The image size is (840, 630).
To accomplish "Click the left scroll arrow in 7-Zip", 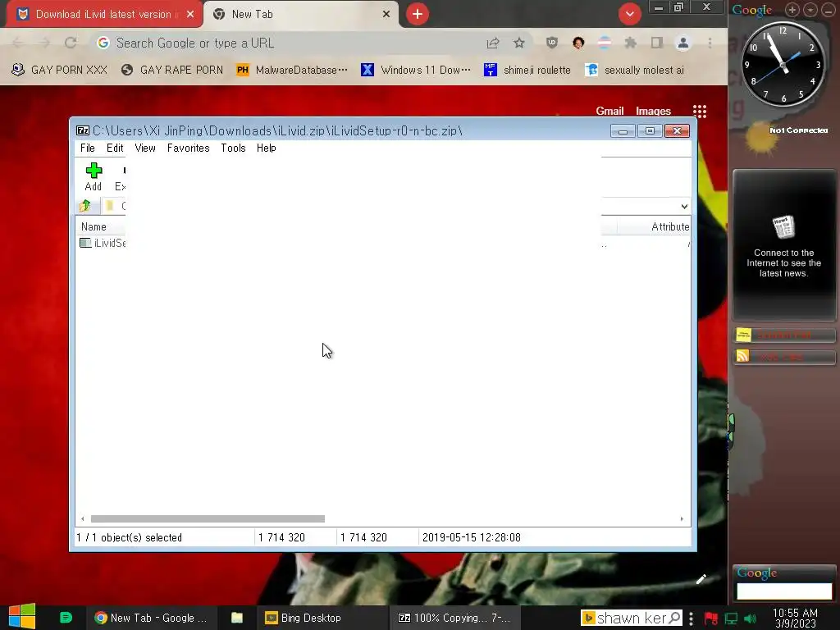I will click(83, 518).
